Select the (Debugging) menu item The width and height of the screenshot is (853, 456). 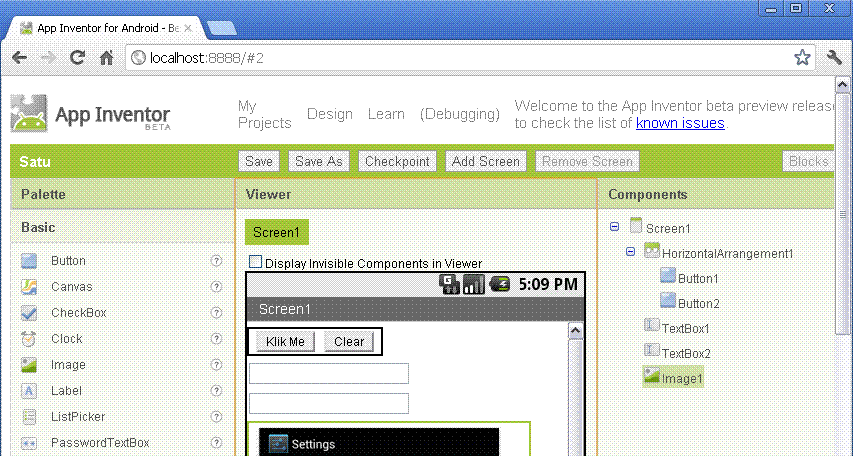click(x=460, y=114)
